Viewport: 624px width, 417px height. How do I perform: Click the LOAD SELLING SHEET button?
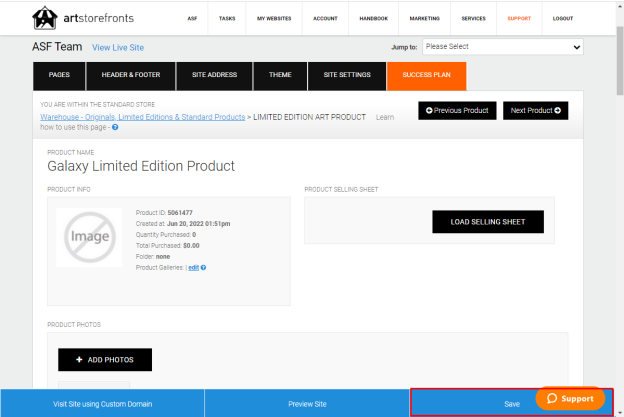[488, 222]
